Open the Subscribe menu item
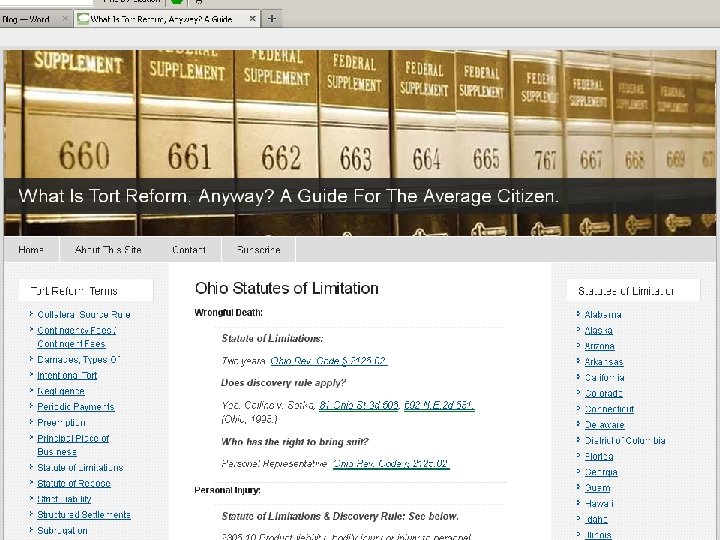Image resolution: width=720 pixels, height=540 pixels. point(259,250)
